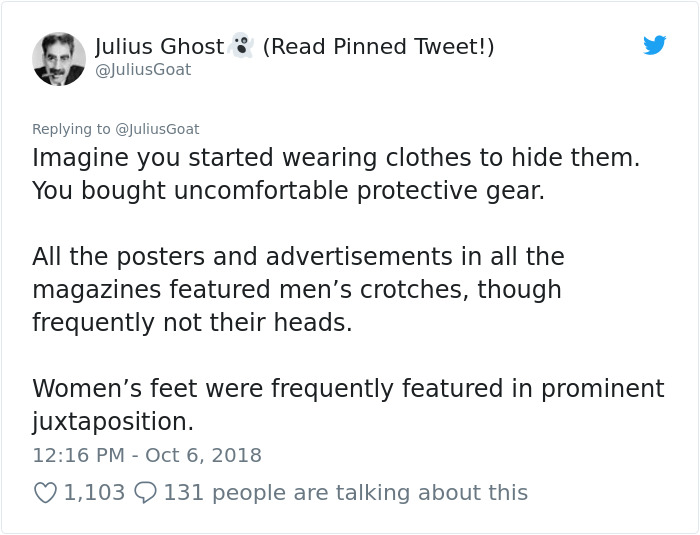Click the @JuliusGoat handle under the name
Image resolution: width=700 pixels, height=535 pixels.
point(143,70)
